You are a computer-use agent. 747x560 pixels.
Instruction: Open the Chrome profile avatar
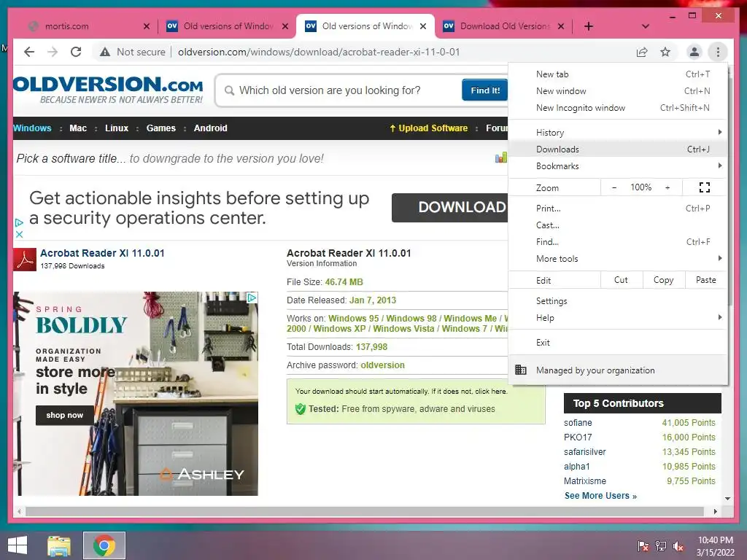(694, 52)
